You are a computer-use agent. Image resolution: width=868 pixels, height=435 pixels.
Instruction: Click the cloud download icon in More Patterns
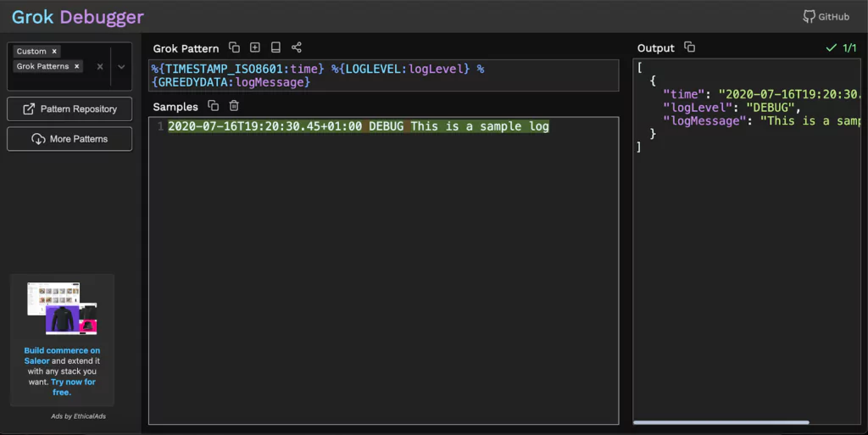point(38,139)
